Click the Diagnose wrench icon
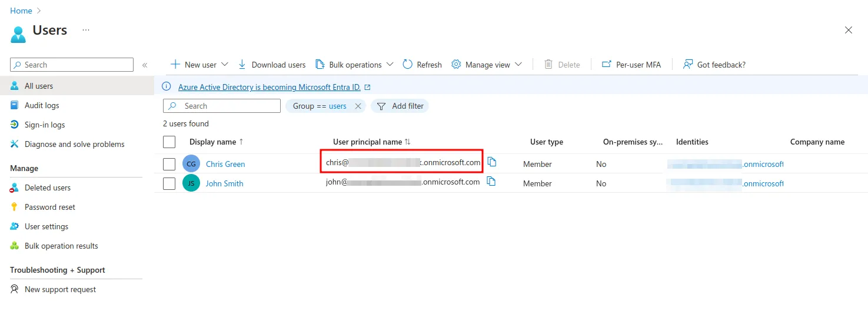This screenshot has width=868, height=318. click(15, 144)
